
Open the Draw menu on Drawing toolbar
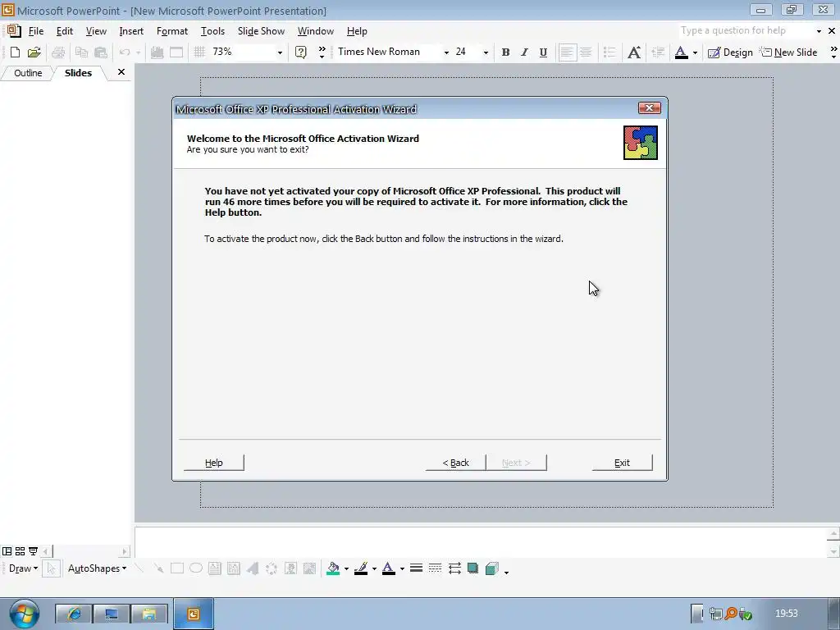click(x=23, y=568)
